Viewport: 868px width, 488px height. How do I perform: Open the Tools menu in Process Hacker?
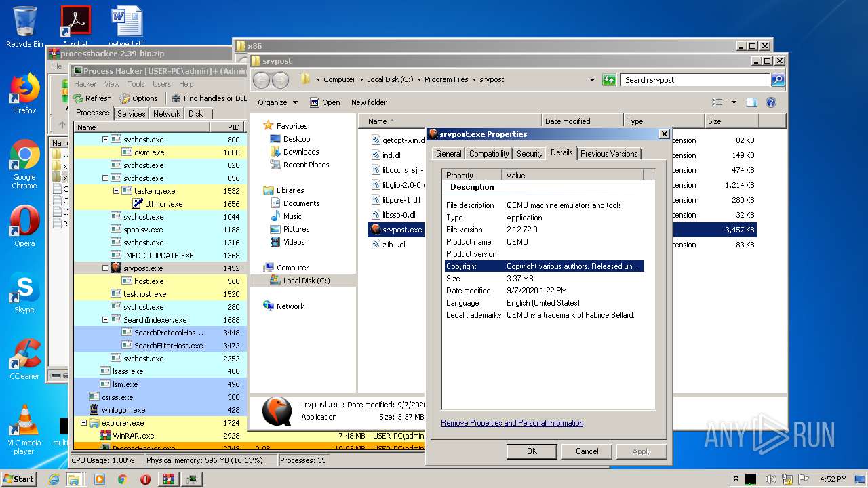(x=136, y=84)
